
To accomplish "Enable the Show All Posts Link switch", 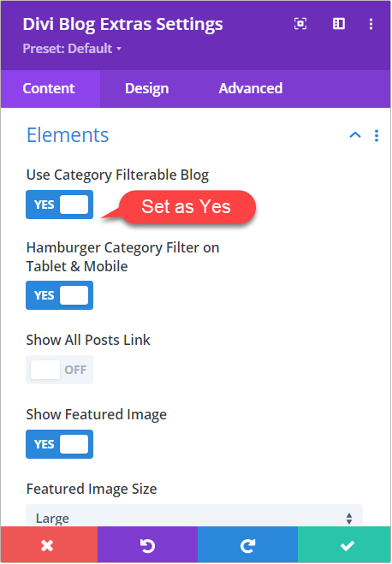I will (59, 370).
